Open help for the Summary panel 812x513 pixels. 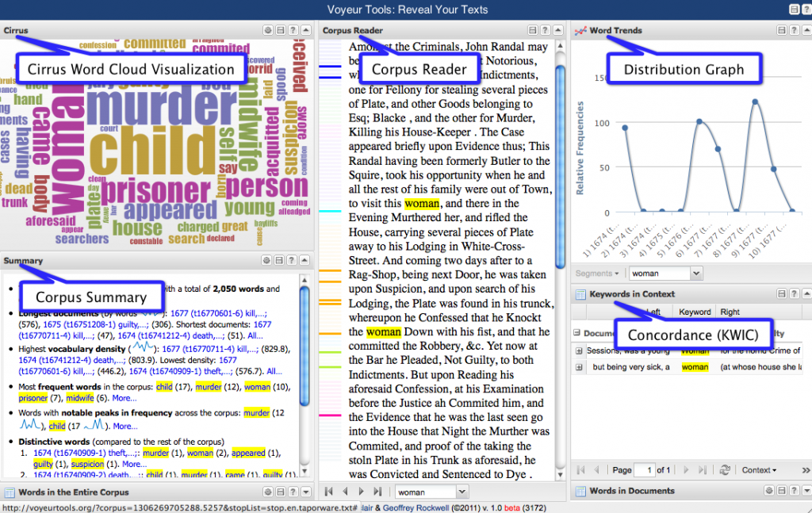pyautogui.click(x=292, y=260)
